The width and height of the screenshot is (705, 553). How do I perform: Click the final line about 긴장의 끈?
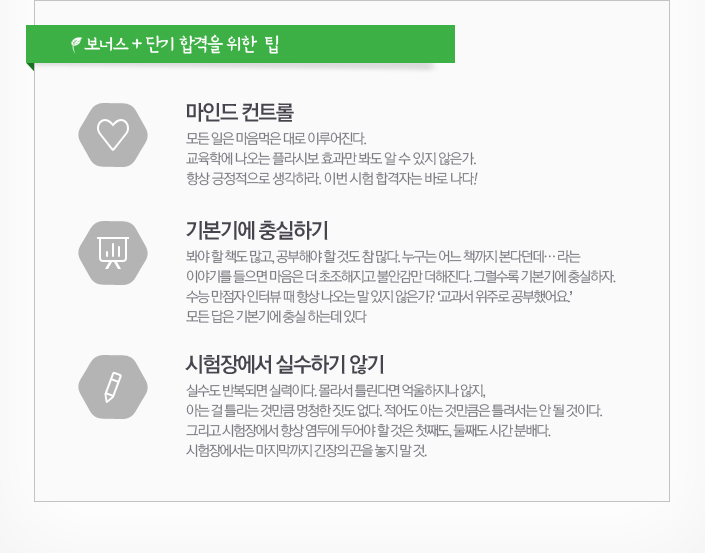tap(307, 451)
